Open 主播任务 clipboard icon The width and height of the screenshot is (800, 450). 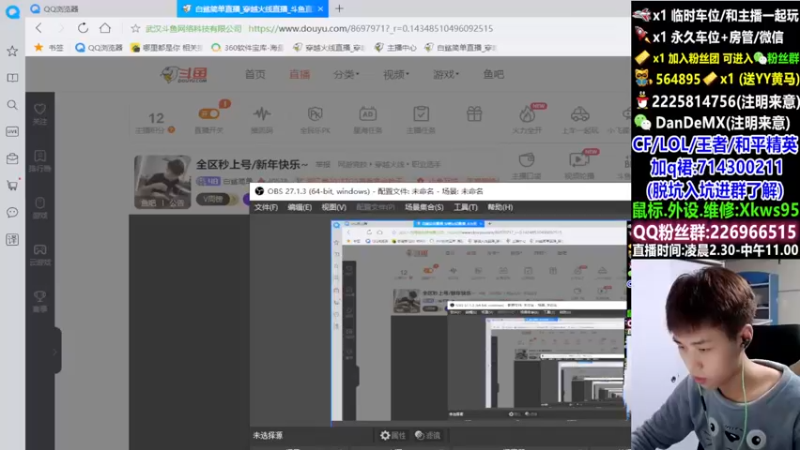click(x=421, y=119)
